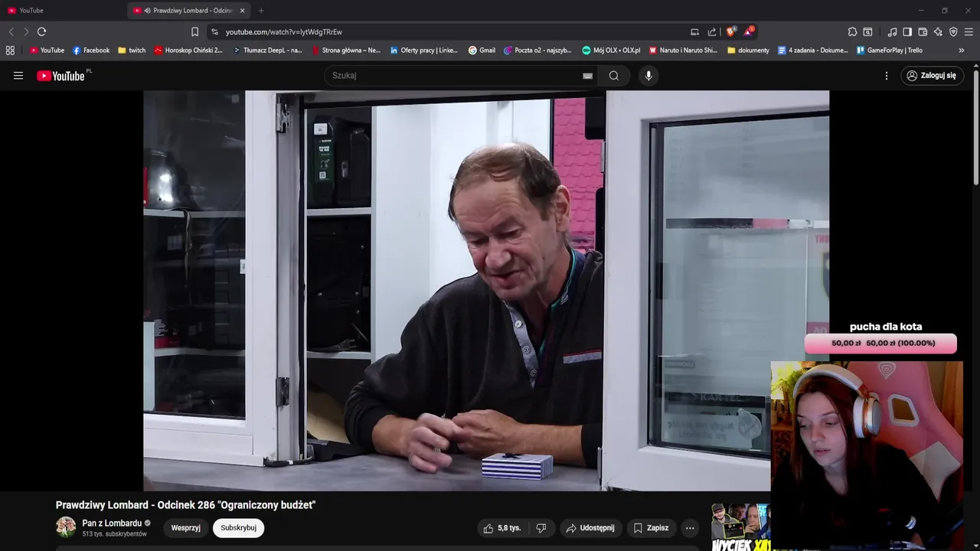
Task: Click the share page icon in address bar
Action: pyautogui.click(x=712, y=31)
